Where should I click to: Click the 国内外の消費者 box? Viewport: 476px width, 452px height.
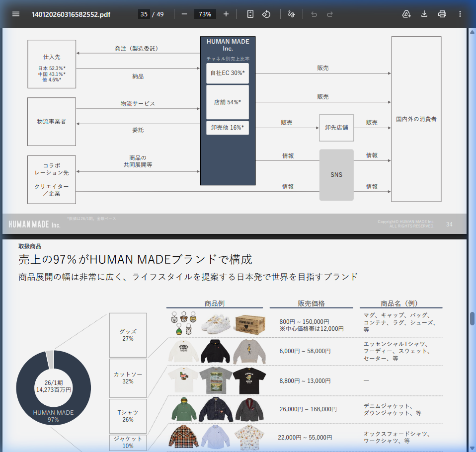point(416,119)
